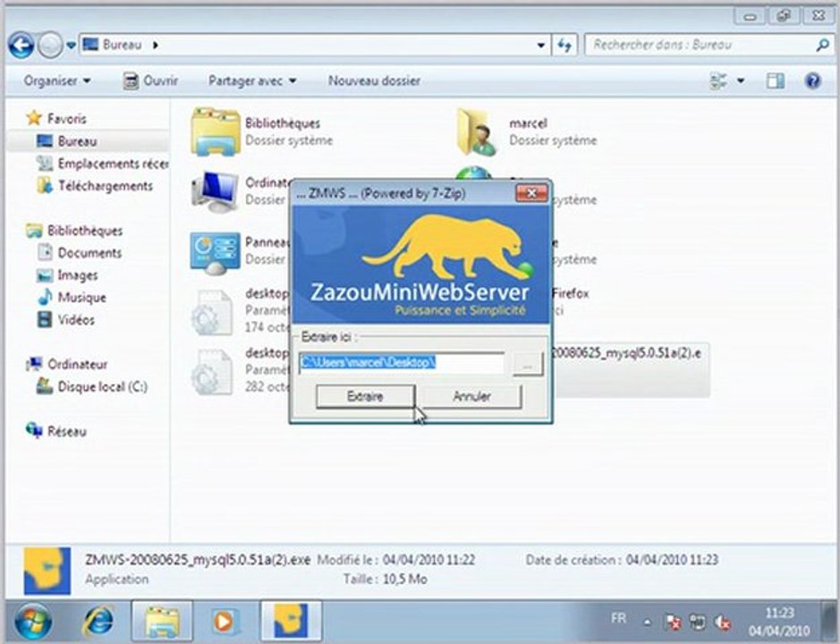This screenshot has width=840, height=644.
Task: Open the recent pages dropdown near navigation arrows
Action: (71, 46)
